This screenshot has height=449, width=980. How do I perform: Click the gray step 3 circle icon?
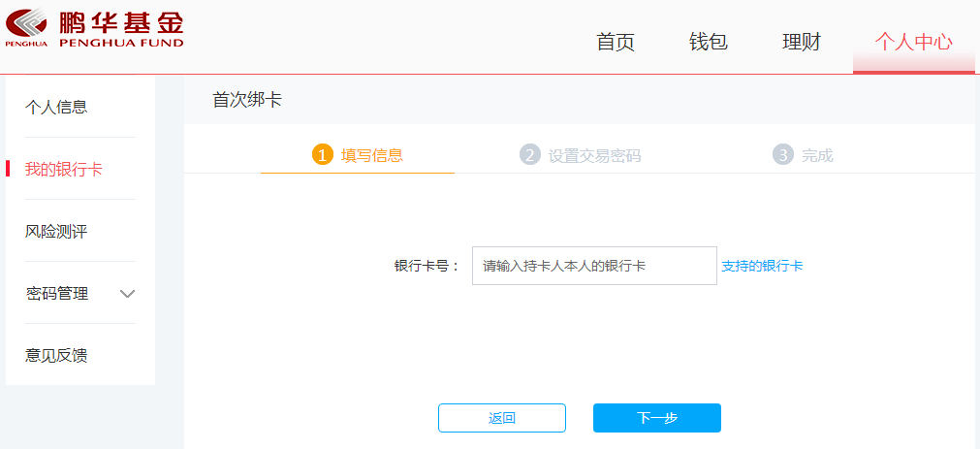click(782, 155)
